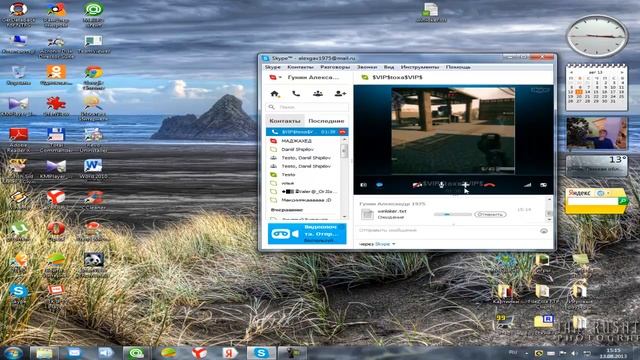The image size is (640, 360).
Task: Open the dial pad phone icon
Action: tap(296, 94)
